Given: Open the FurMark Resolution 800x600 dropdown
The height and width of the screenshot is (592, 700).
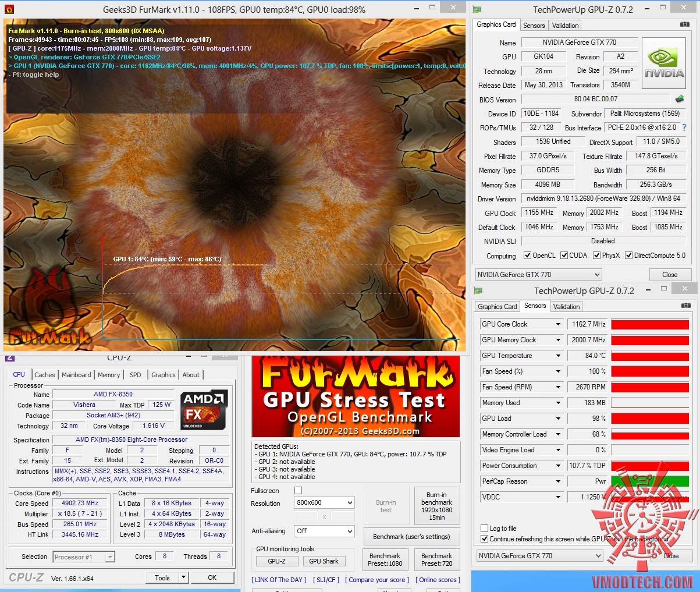Looking at the screenshot, I should (x=324, y=502).
